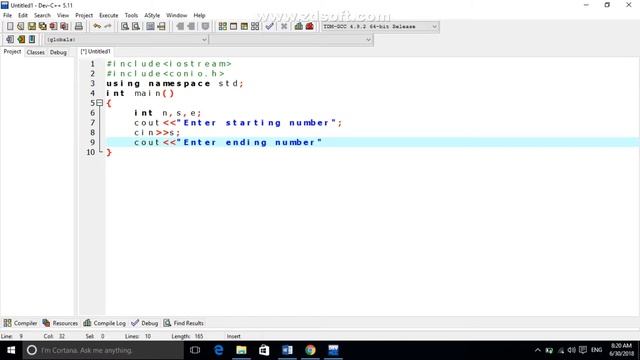640x360 pixels.
Task: Click the 'int n,s,e;' declaration line
Action: pos(167,113)
